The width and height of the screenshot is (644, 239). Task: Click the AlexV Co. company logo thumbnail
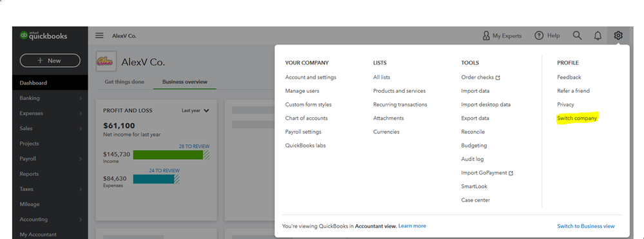(106, 62)
